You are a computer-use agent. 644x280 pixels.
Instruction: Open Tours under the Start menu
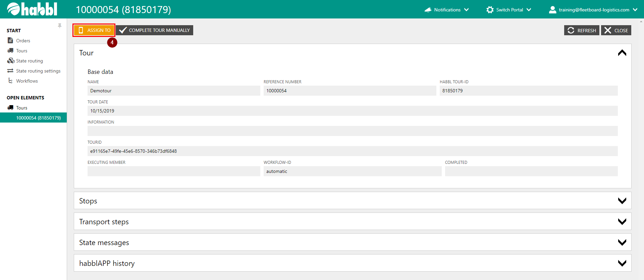[22, 51]
